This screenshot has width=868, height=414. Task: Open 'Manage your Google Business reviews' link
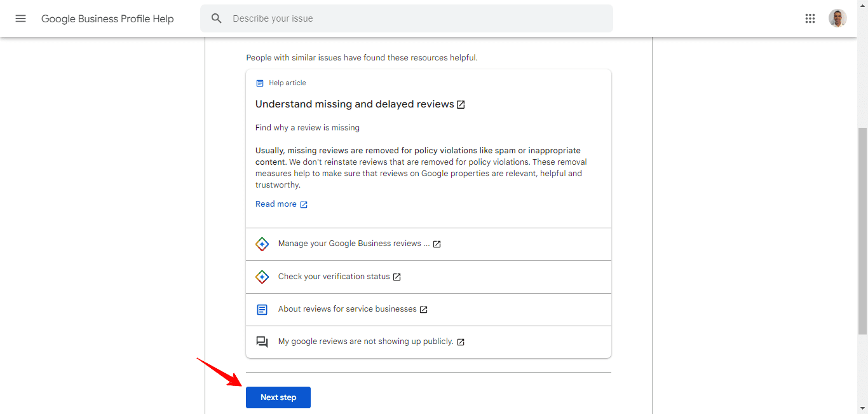point(354,244)
